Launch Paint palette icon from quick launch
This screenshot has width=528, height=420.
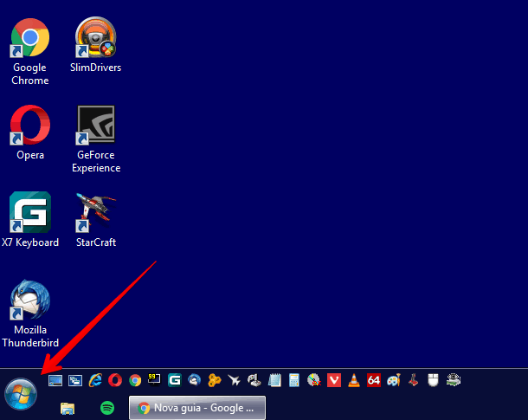click(394, 380)
